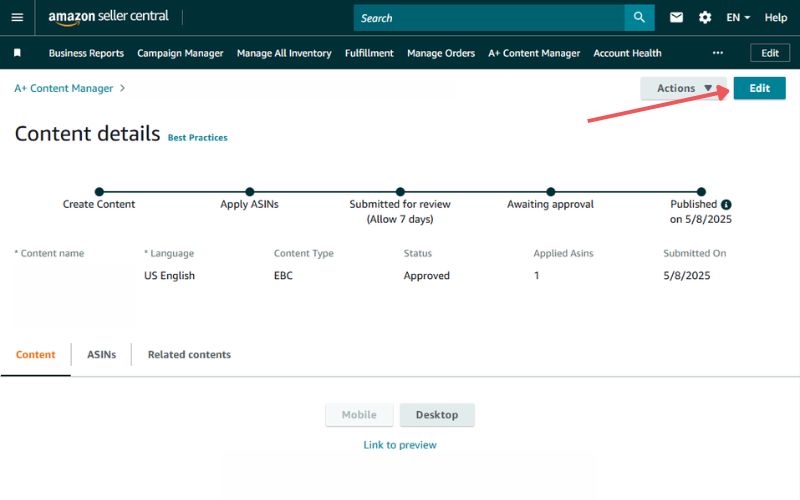Screen dimensions: 800x500
Task: Go to Manage Orders
Action: (x=441, y=53)
